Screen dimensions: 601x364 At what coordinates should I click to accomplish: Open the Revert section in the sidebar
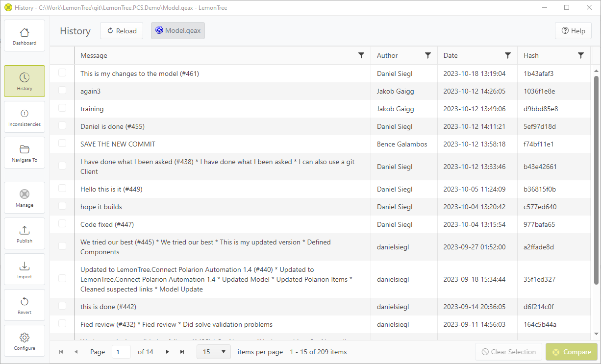25,305
